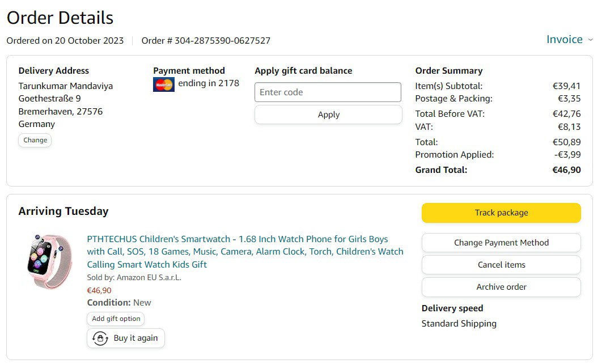Click the Mastercard payment icon
602x364 pixels.
click(164, 84)
